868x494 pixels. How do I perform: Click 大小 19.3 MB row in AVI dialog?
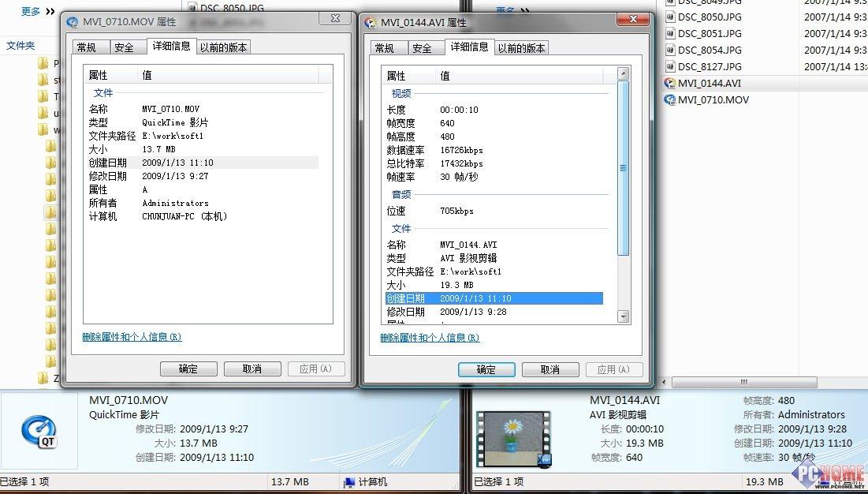tap(494, 285)
